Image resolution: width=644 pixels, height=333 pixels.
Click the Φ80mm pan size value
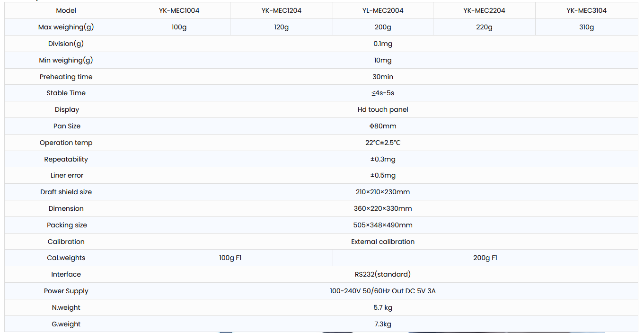tap(383, 126)
